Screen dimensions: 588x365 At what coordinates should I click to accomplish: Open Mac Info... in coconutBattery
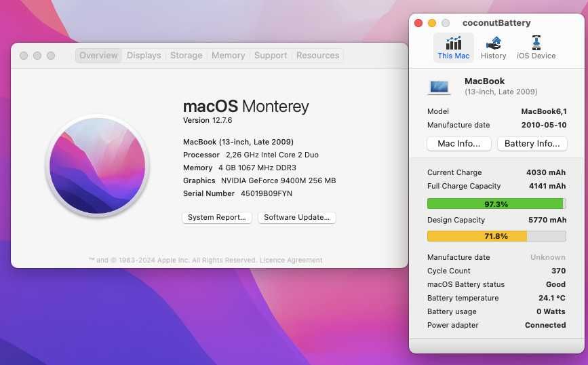tap(459, 144)
